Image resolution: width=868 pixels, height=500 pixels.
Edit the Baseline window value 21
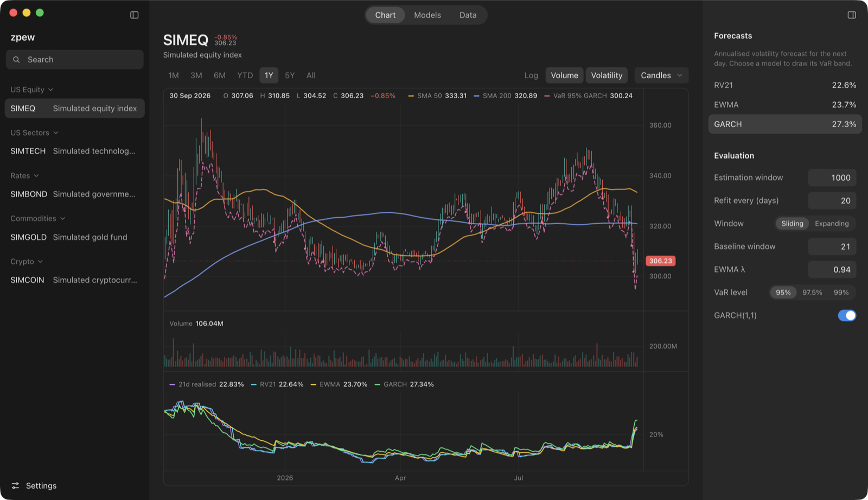coord(832,246)
